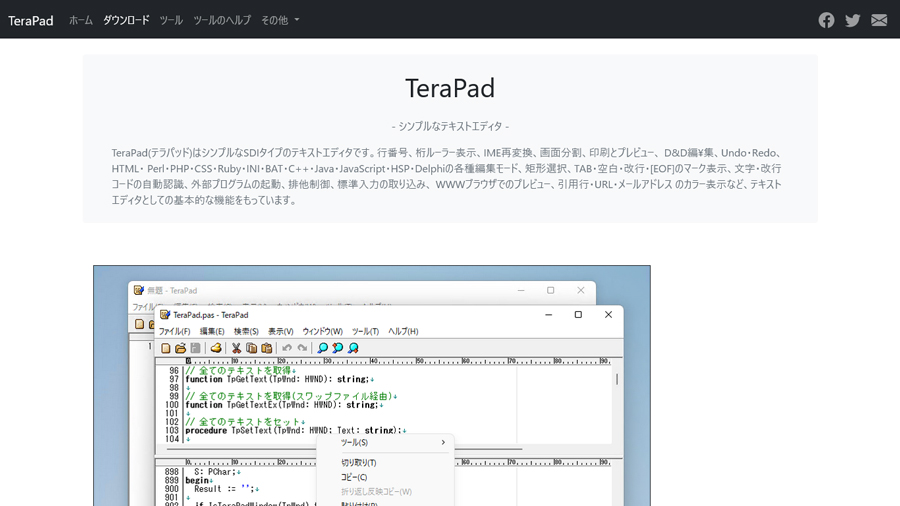The image size is (900, 506).
Task: Choose コピー(C) from context menu
Action: point(354,477)
